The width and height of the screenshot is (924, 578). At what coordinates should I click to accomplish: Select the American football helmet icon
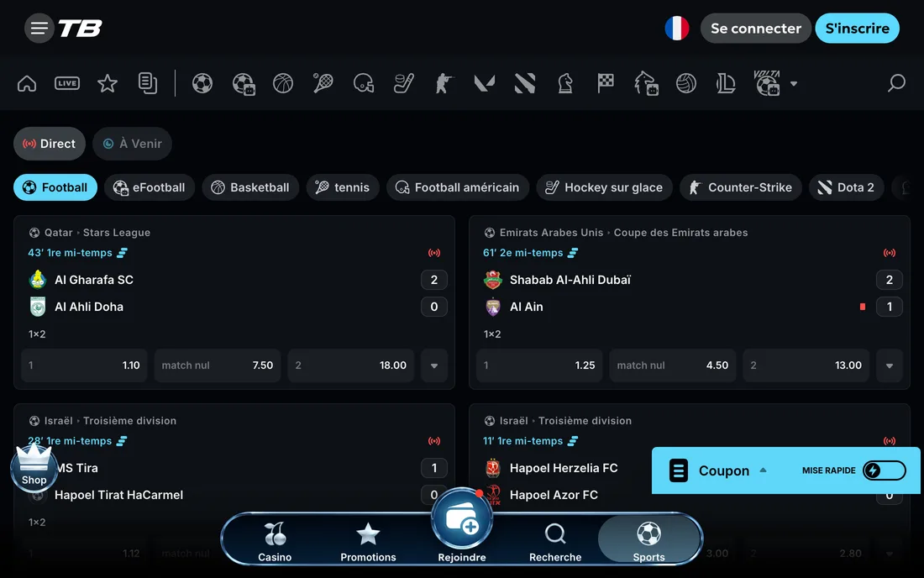click(x=364, y=84)
